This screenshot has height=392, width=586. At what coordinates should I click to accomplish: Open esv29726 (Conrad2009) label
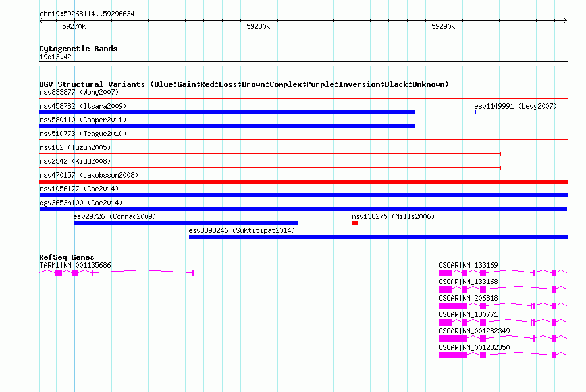(115, 216)
